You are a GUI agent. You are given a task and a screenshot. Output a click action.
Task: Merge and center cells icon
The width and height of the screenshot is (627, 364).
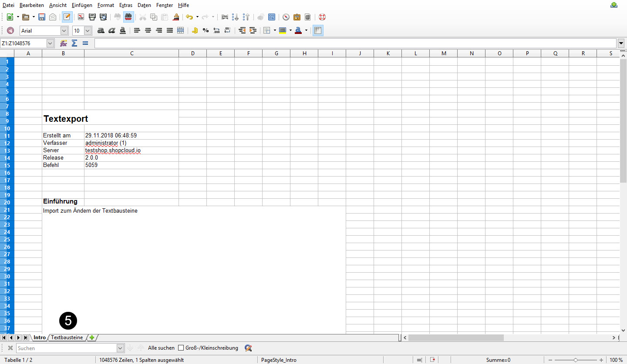tap(180, 30)
